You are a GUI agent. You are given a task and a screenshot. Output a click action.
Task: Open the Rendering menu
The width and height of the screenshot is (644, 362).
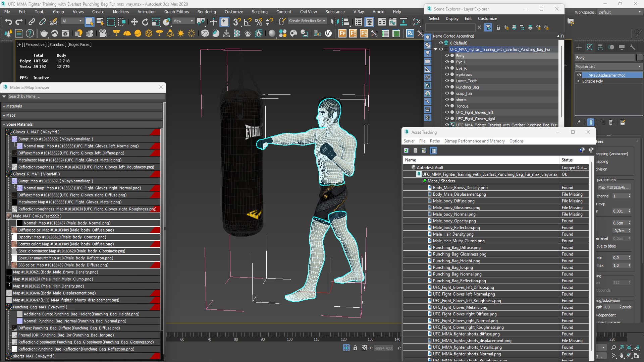[207, 12]
